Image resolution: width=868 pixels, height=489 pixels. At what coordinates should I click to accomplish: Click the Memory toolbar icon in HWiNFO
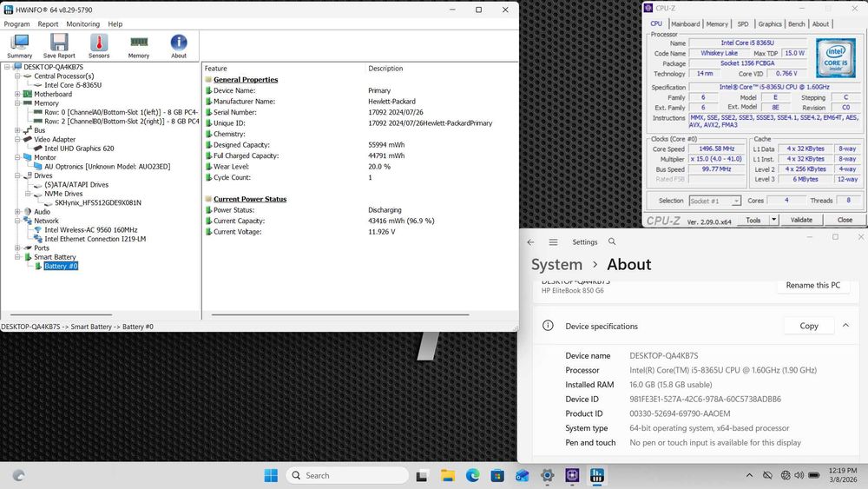click(x=138, y=46)
